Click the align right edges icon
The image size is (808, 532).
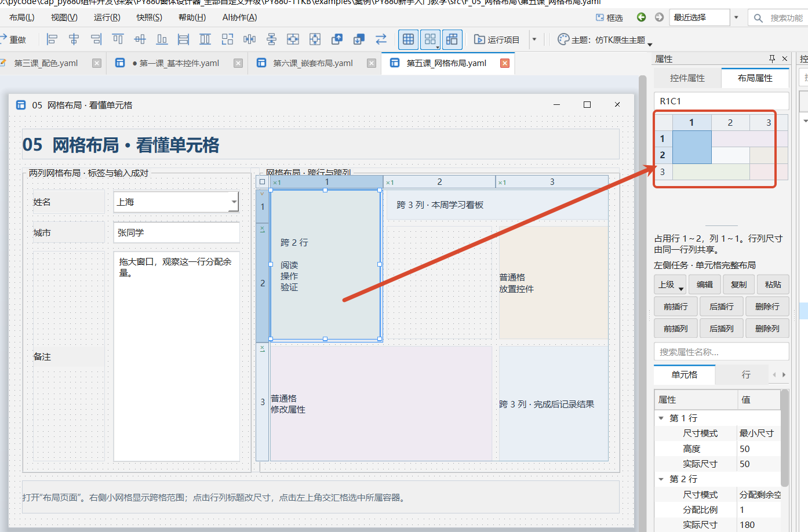pos(96,39)
